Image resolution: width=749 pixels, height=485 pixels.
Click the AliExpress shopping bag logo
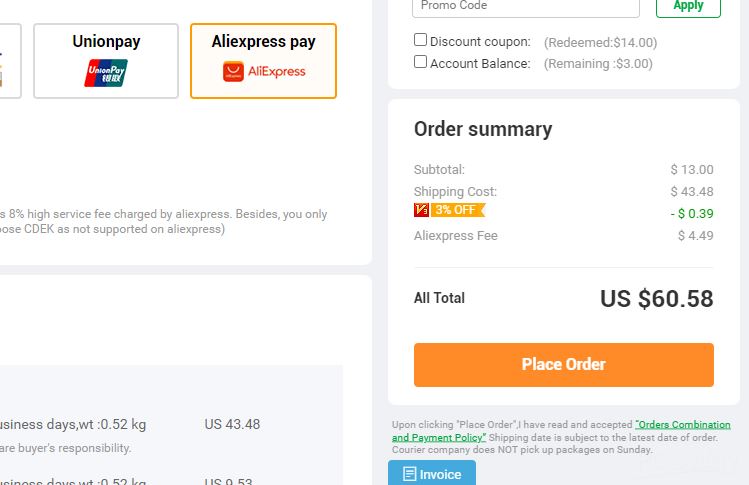(233, 72)
